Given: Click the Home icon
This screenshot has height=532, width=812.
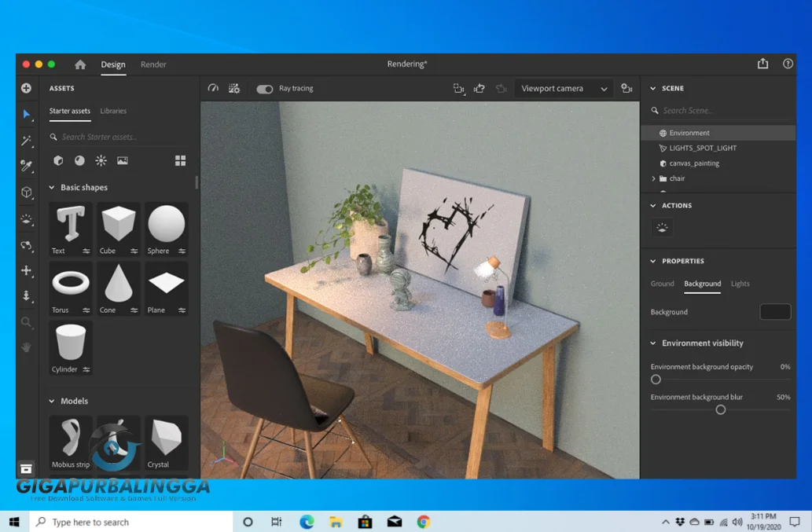Looking at the screenshot, I should coord(79,64).
